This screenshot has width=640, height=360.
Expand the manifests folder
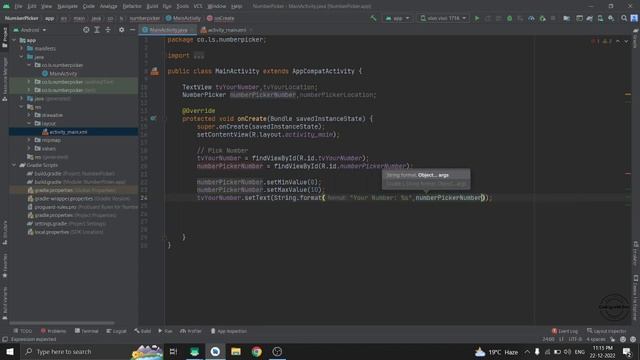(22, 49)
